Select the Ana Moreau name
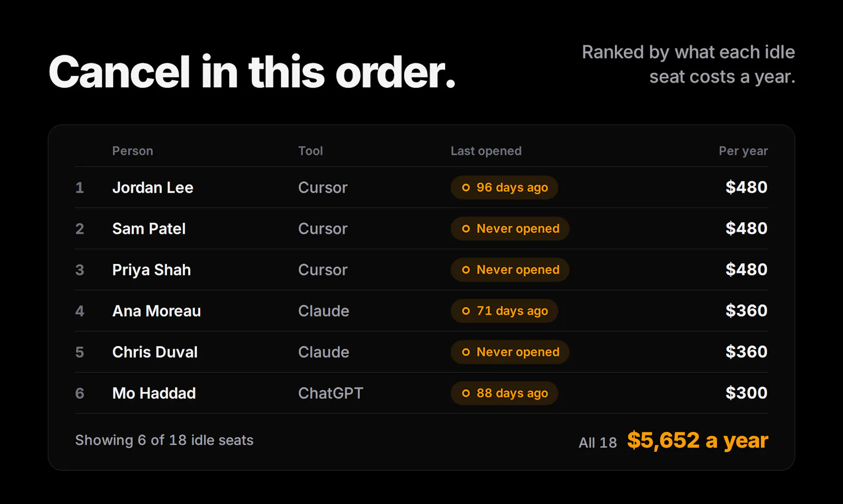 tap(156, 311)
